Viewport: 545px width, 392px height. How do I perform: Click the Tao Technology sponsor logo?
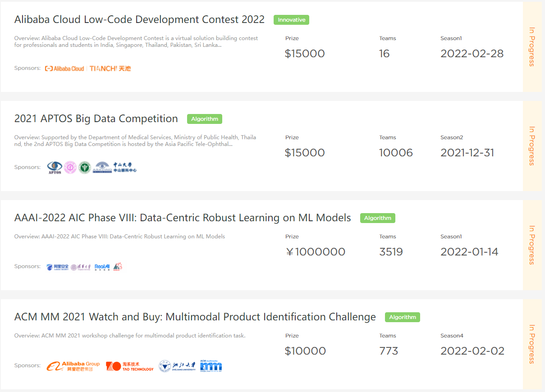(130, 366)
